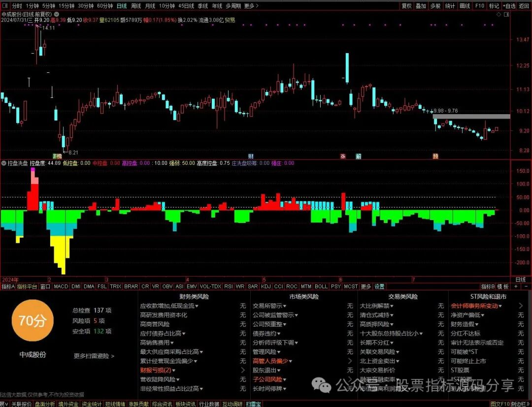Apply the TRIX indicator
Screen dimensions: 532x407
pos(115,286)
